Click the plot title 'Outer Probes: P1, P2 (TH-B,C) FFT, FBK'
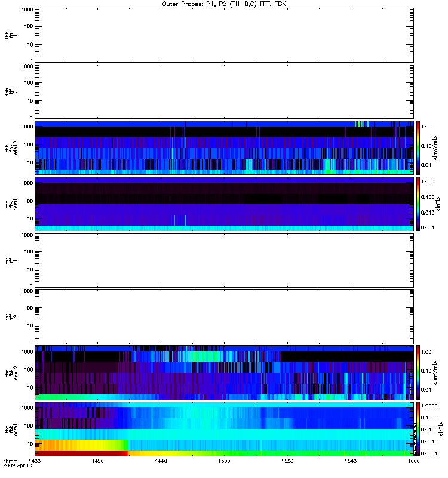This screenshot has height=478, width=448. (224, 4)
